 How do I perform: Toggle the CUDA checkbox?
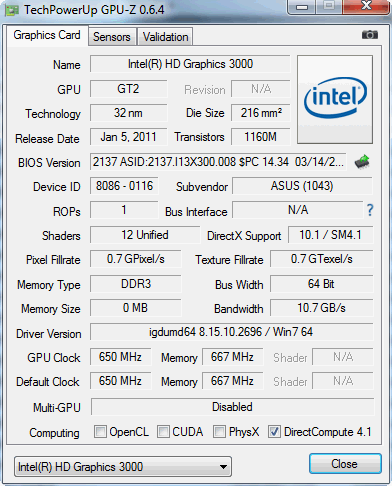coord(163,432)
